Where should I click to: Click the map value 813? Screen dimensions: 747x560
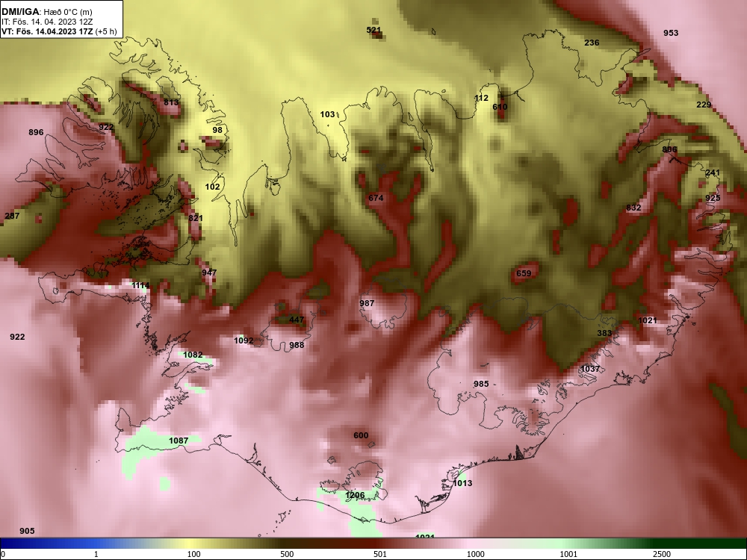pyautogui.click(x=171, y=102)
